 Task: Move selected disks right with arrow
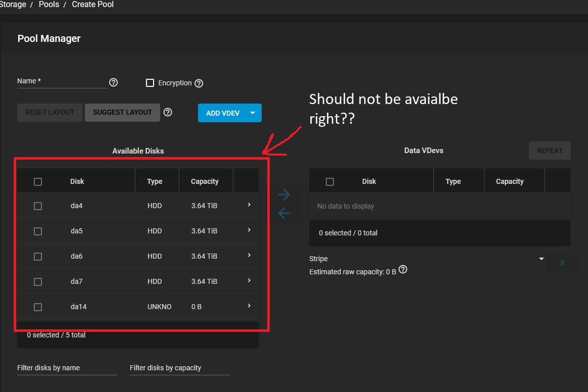click(284, 194)
